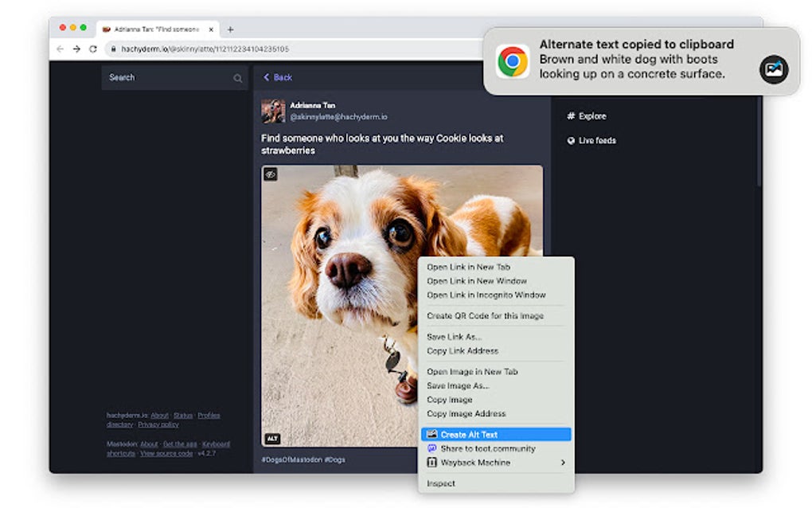Close the Adrianna Tan browser tab

211,29
